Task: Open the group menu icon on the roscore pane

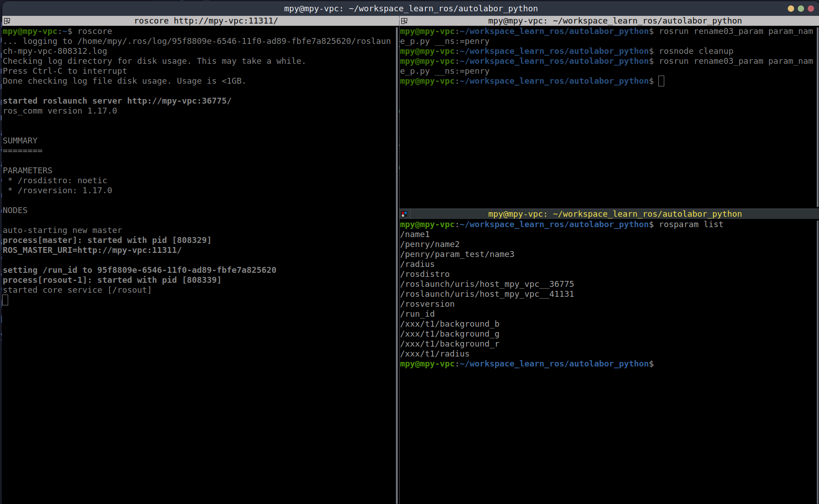Action: click(7, 21)
